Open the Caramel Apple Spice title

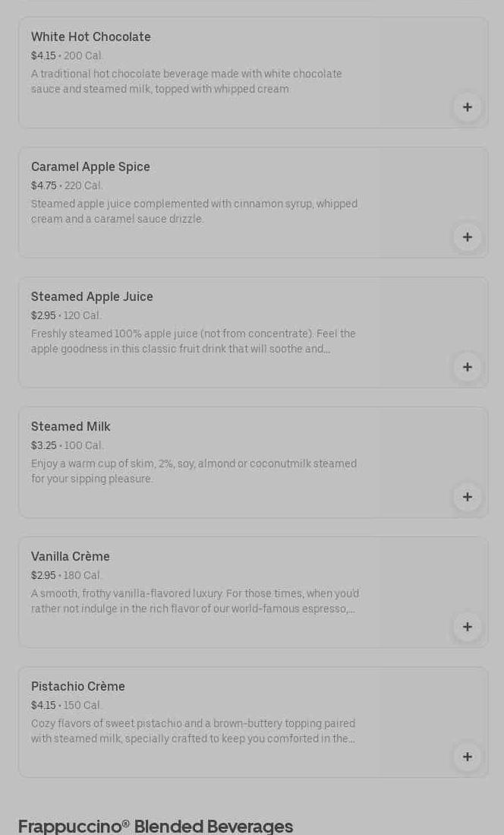(x=90, y=167)
